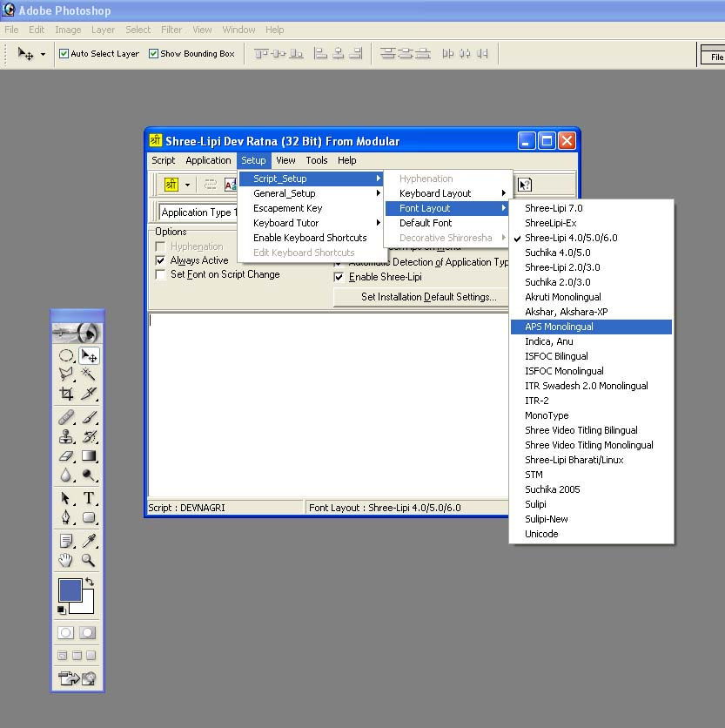
Task: Open the foreground color picker swatch
Action: [x=70, y=590]
